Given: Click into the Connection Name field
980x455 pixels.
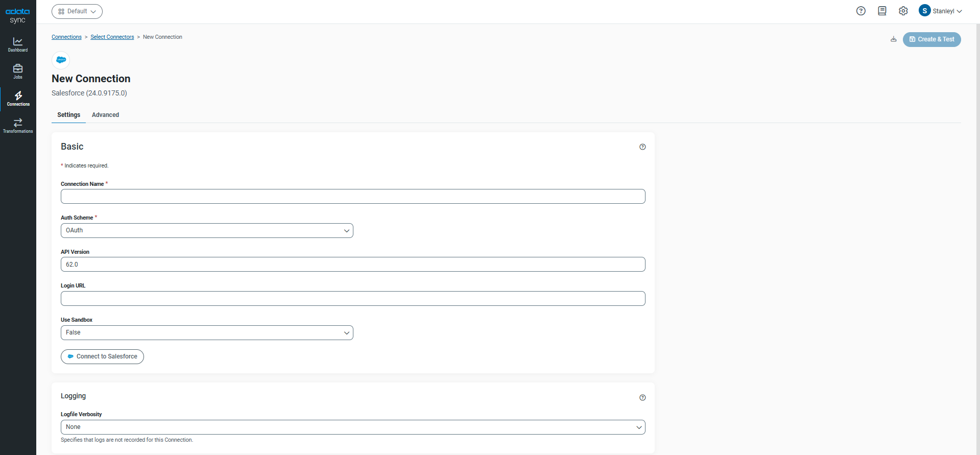Looking at the screenshot, I should click(353, 197).
